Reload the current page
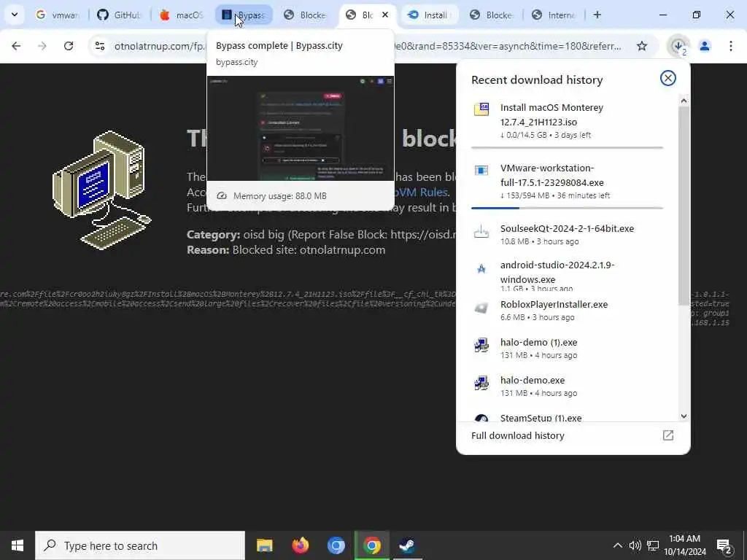 pos(69,46)
